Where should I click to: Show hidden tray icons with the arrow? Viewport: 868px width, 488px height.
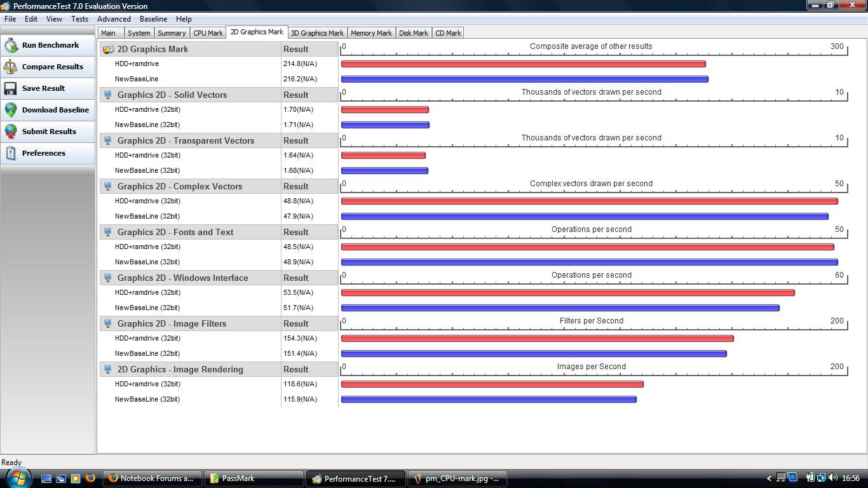point(770,478)
